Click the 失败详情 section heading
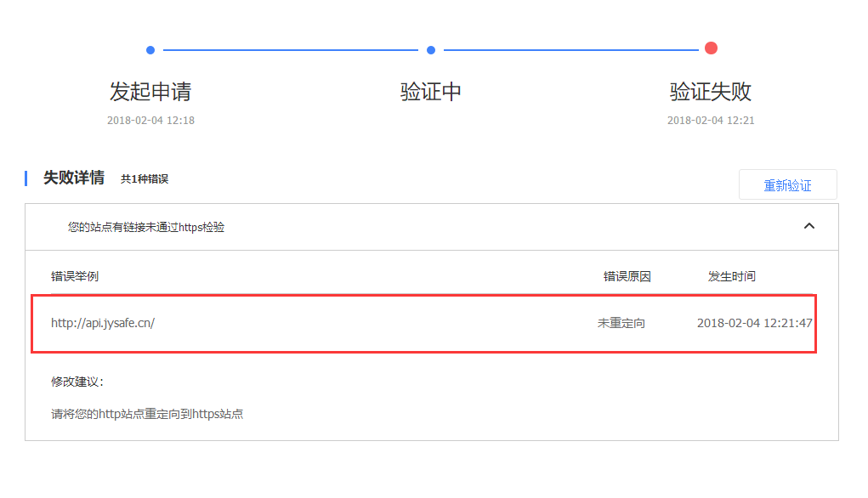This screenshot has height=498, width=868. tap(74, 178)
